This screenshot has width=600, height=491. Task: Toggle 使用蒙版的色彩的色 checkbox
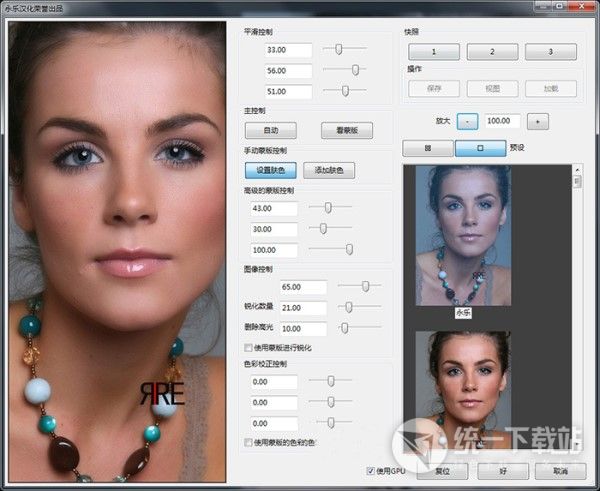248,441
